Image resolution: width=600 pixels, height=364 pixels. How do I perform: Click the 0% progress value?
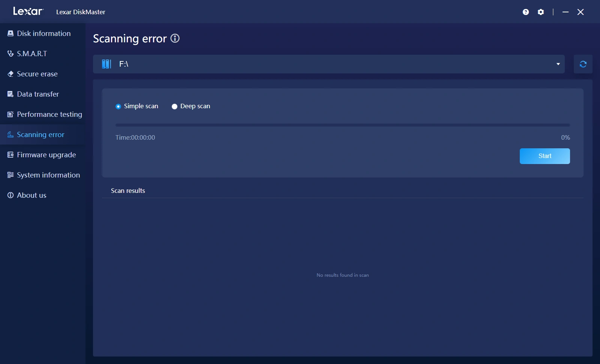click(565, 137)
